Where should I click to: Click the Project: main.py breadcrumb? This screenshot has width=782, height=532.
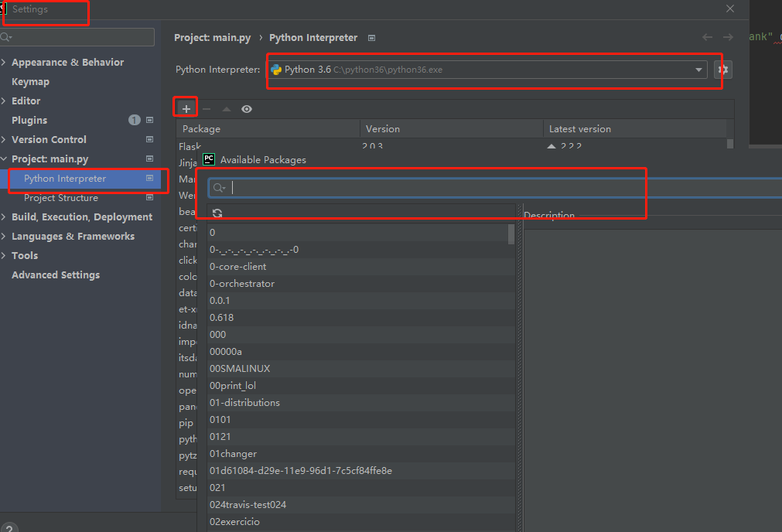[x=213, y=38]
